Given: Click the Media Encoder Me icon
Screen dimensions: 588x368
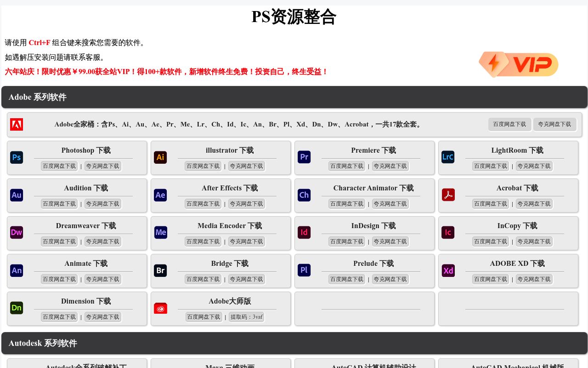Looking at the screenshot, I should (x=160, y=233).
